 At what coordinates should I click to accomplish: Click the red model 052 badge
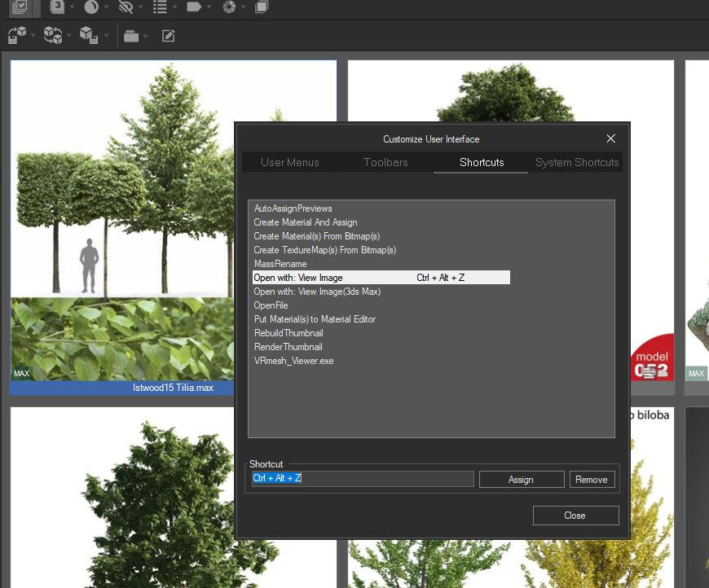point(652,358)
